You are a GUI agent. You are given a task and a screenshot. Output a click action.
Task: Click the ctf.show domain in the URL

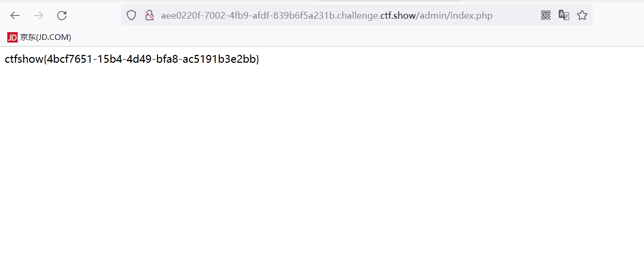[x=398, y=16]
